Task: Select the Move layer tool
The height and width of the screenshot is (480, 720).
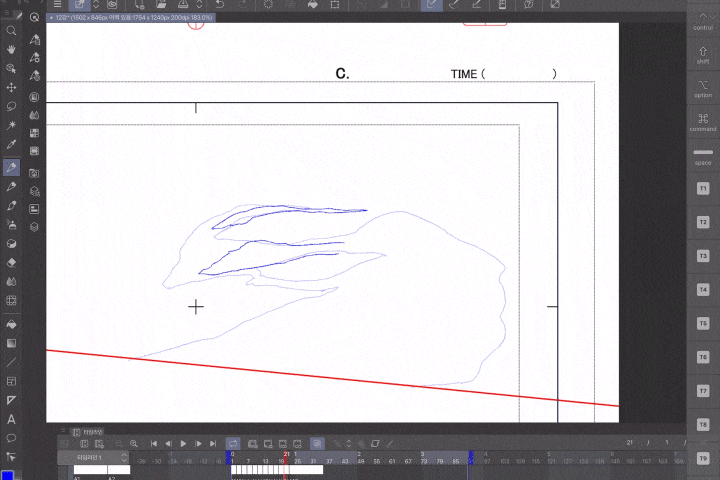Action: (11, 87)
